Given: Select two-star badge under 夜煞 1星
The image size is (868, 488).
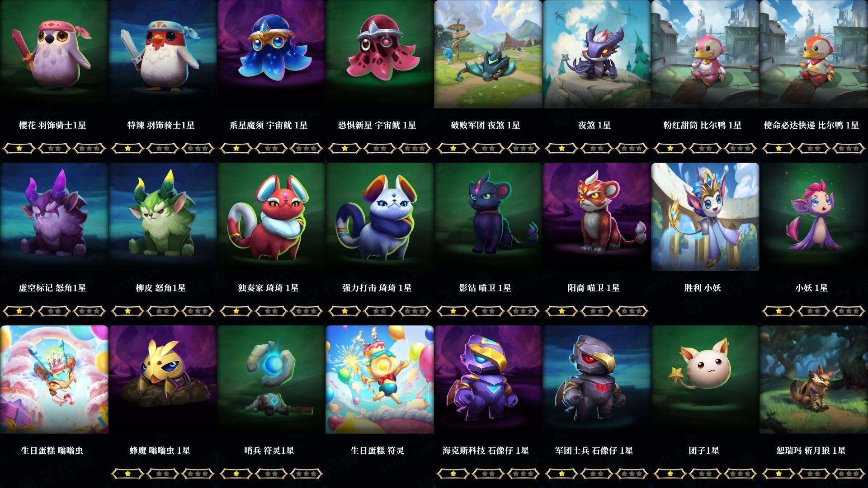Looking at the screenshot, I should pos(597,148).
